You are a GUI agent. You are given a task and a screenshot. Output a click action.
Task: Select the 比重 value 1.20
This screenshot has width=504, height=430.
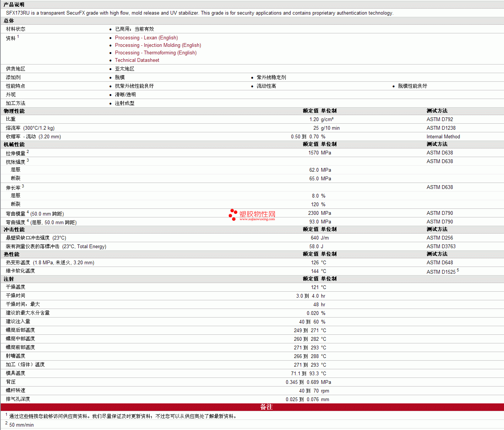(x=314, y=120)
